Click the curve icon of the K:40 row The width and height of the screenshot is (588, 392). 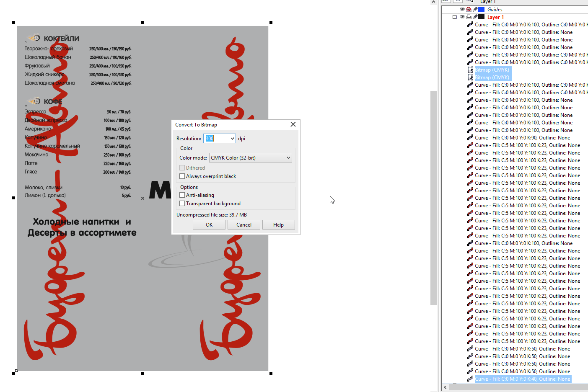point(470,379)
